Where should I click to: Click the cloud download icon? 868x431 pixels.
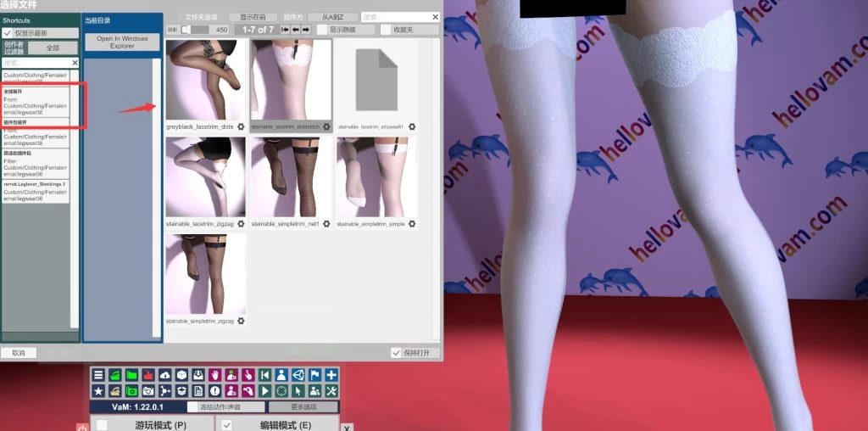point(164,375)
